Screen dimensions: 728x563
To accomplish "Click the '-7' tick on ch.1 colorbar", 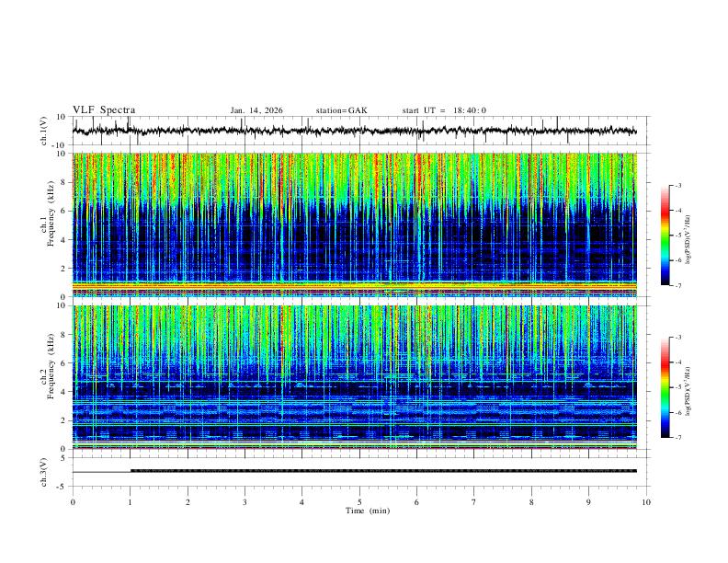I will [678, 285].
